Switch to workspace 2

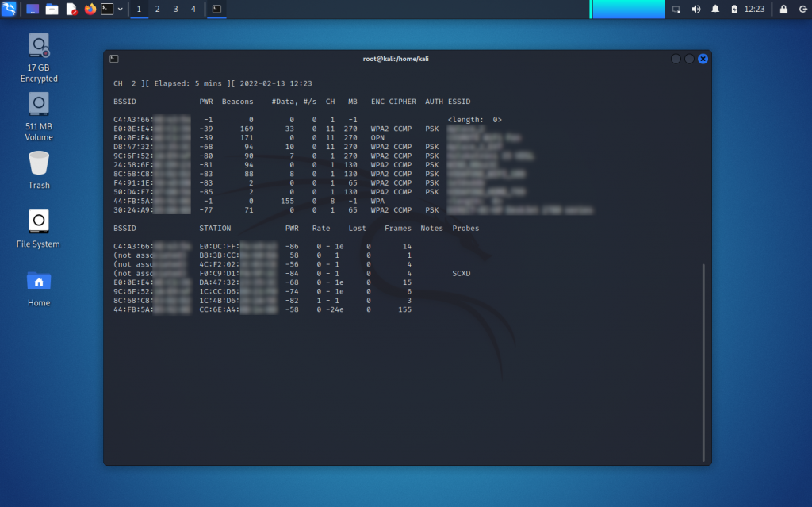coord(158,10)
